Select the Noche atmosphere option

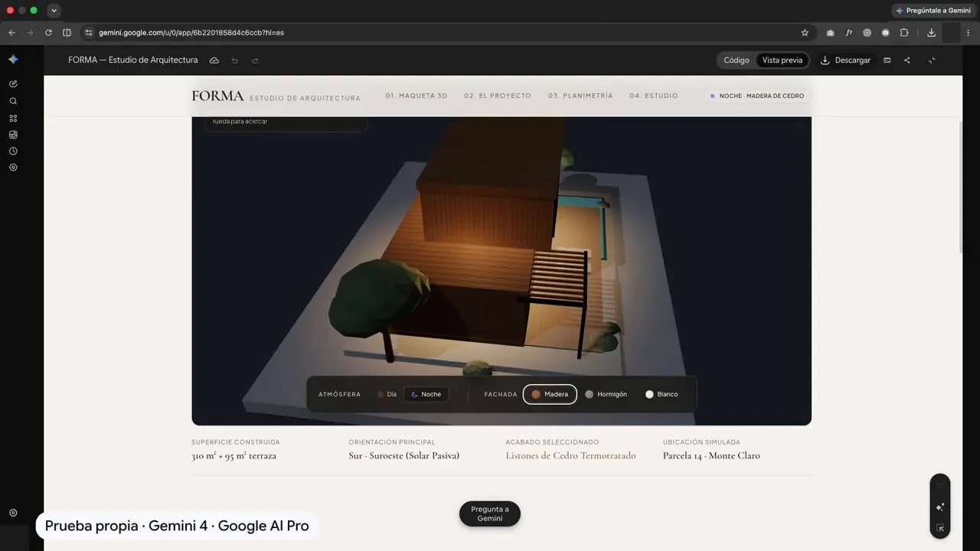point(426,394)
